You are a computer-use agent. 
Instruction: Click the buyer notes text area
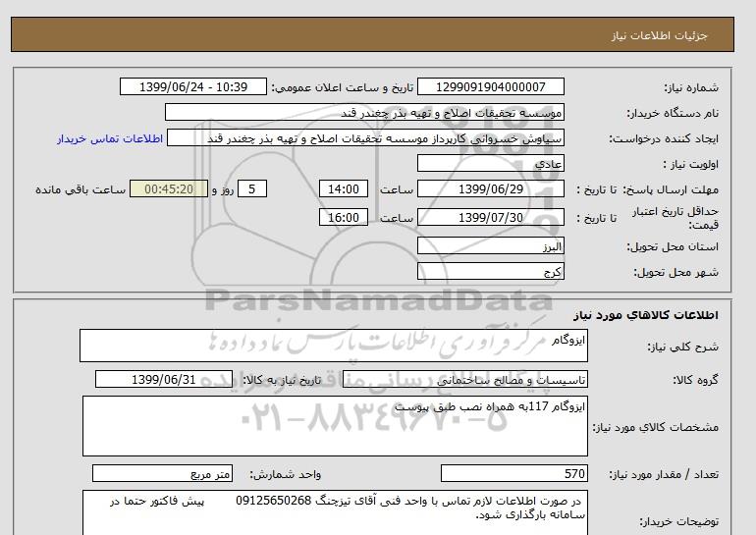(335, 512)
